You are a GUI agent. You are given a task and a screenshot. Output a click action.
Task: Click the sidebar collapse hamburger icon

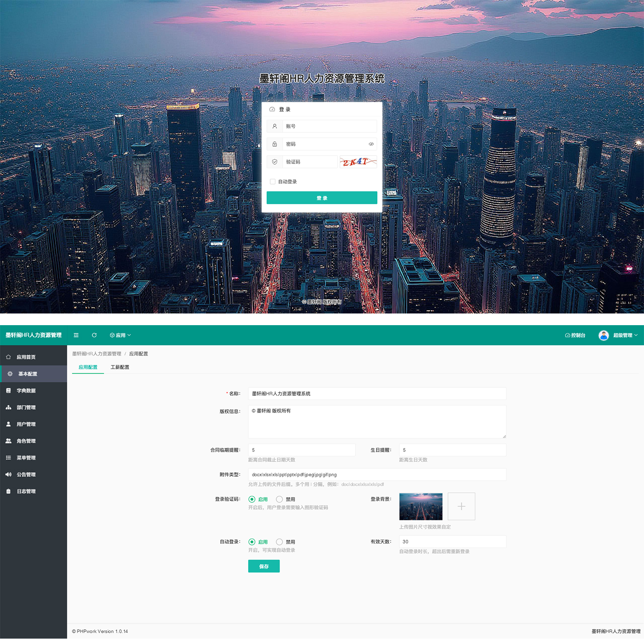(76, 335)
